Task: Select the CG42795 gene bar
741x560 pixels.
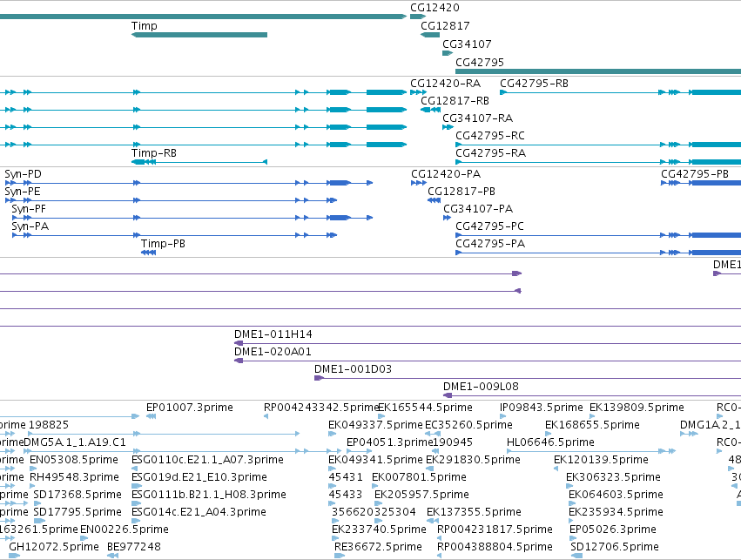Action: pyautogui.click(x=598, y=71)
